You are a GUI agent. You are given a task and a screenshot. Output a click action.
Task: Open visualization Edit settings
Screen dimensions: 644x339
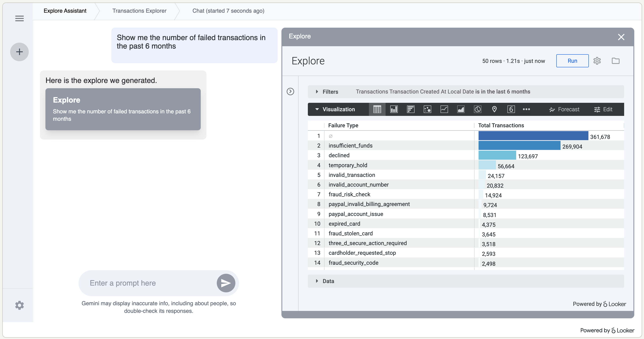click(603, 109)
